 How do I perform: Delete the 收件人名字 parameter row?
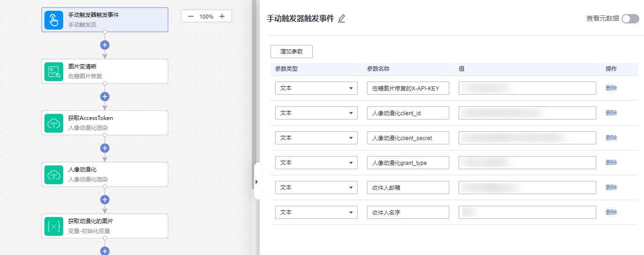click(611, 212)
